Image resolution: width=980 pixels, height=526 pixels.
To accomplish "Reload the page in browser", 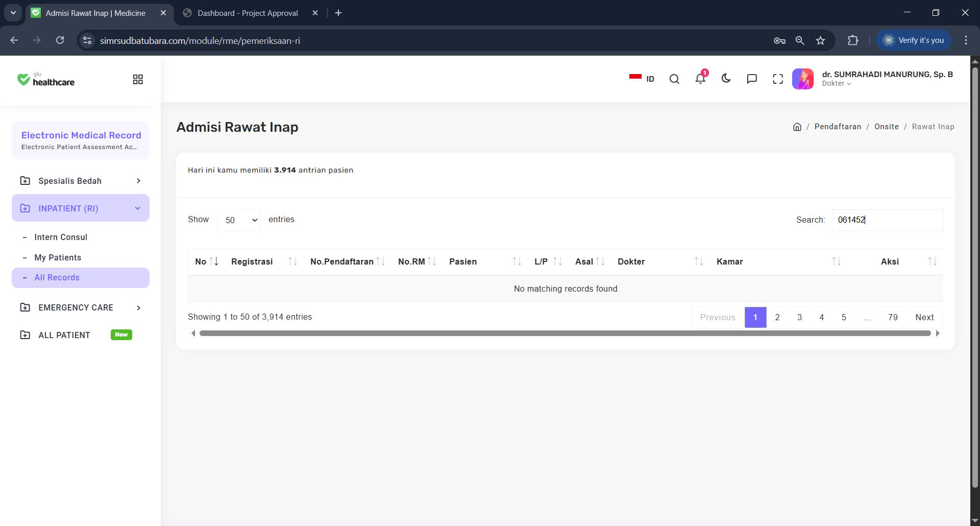I will (60, 40).
